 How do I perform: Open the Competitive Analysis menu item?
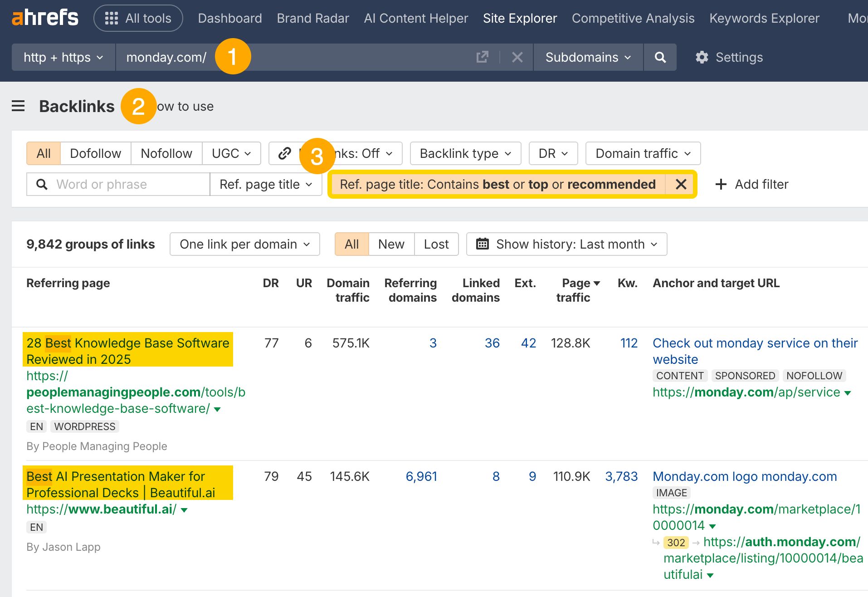(x=633, y=18)
